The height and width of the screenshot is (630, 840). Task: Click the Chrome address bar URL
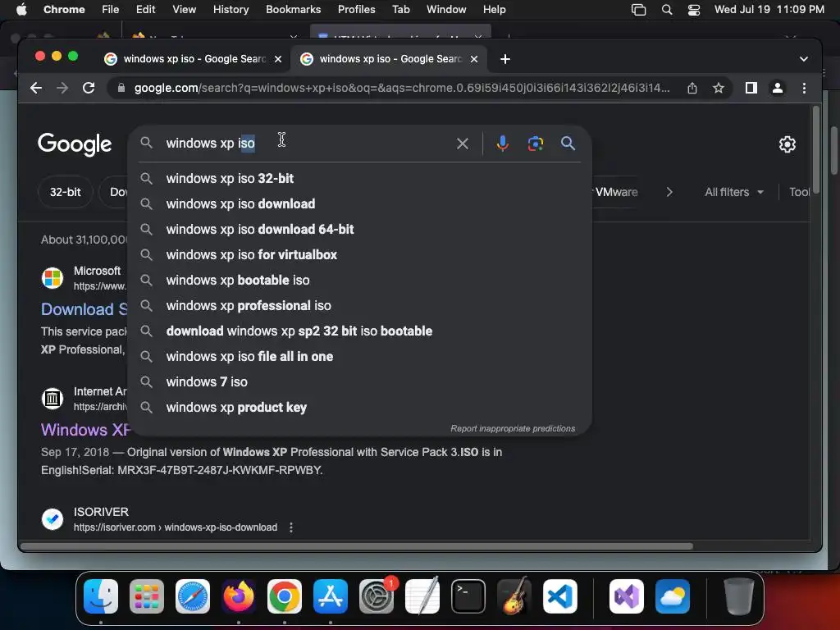pyautogui.click(x=401, y=88)
